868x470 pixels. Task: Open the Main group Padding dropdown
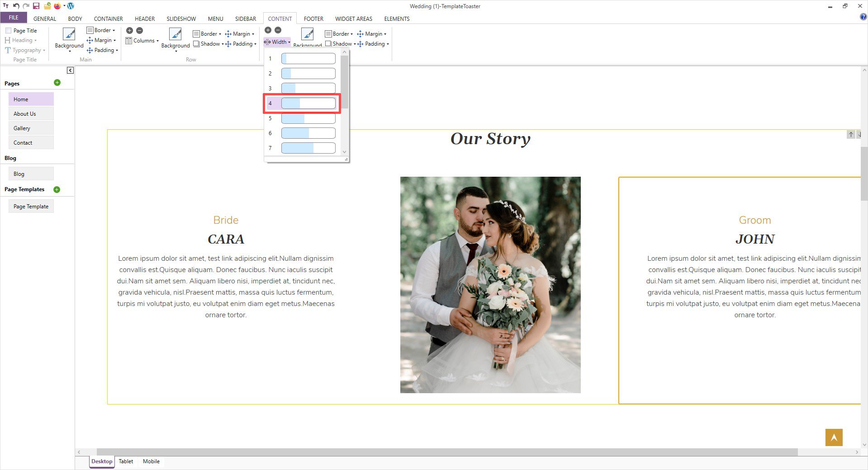(x=102, y=50)
